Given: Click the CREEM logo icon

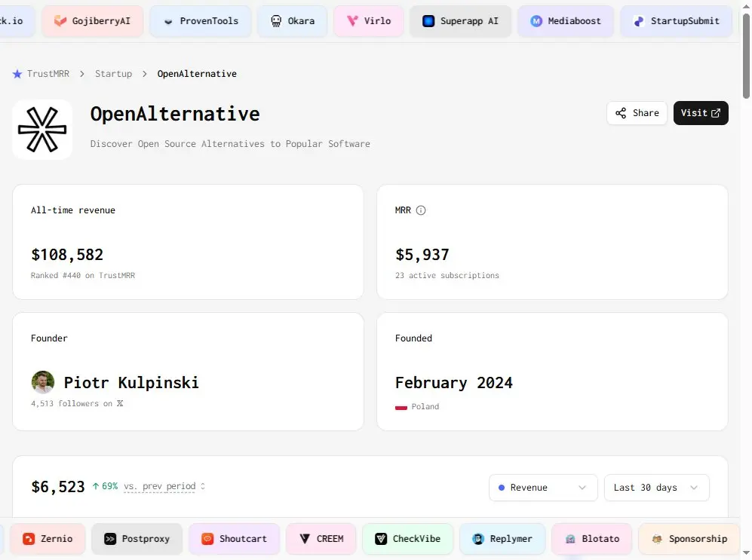Looking at the screenshot, I should 305,539.
